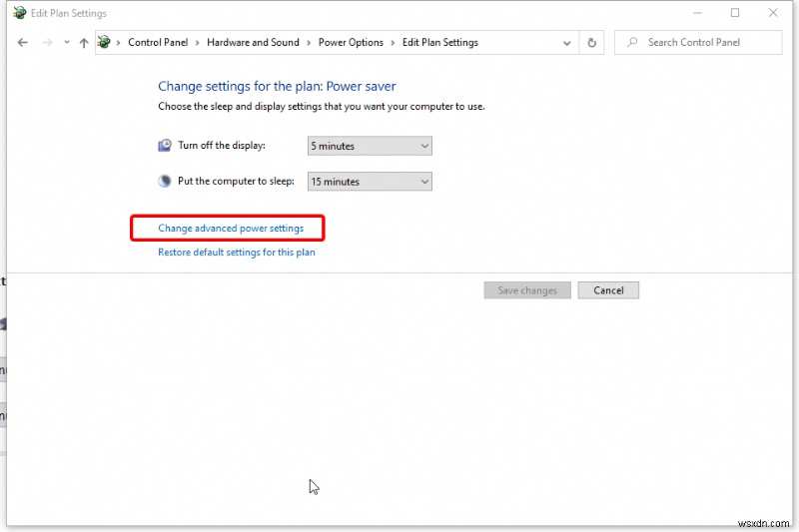Maximize the Edit Plan Settings window
Image resolution: width=799 pixels, height=532 pixels.
tap(735, 13)
